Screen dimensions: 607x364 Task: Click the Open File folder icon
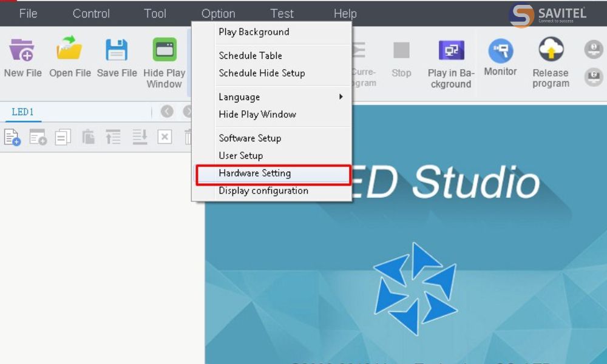coord(69,48)
